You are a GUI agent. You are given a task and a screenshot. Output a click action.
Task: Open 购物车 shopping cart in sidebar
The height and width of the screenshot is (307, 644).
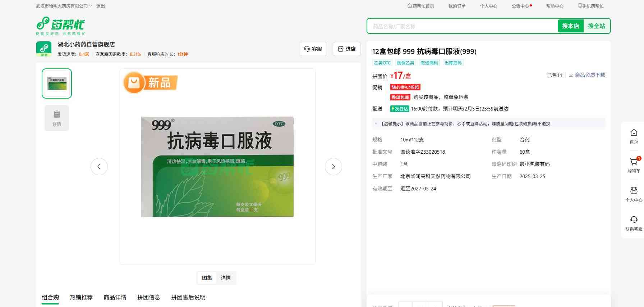pyautogui.click(x=634, y=165)
